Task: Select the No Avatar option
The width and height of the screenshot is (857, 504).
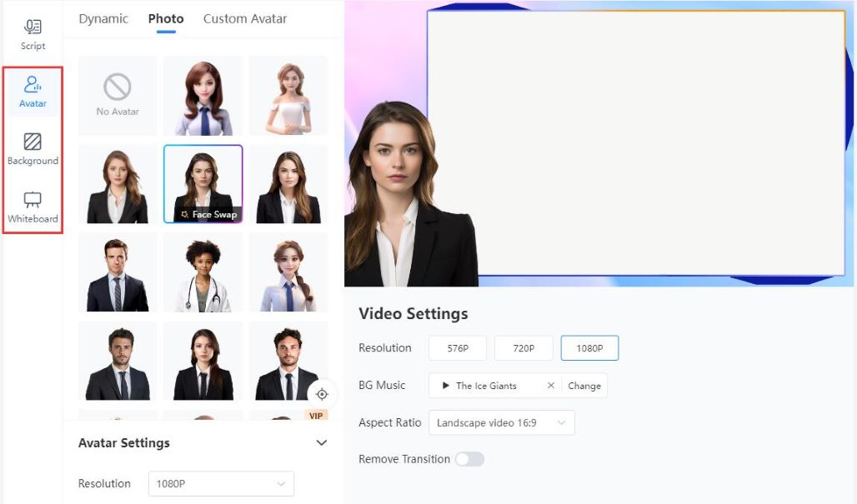Action: click(116, 93)
